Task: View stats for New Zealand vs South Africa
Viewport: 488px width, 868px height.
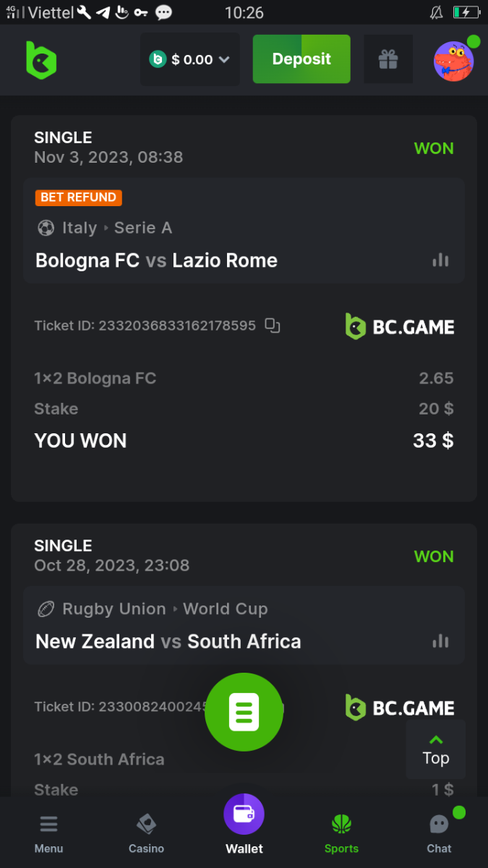Action: click(440, 641)
